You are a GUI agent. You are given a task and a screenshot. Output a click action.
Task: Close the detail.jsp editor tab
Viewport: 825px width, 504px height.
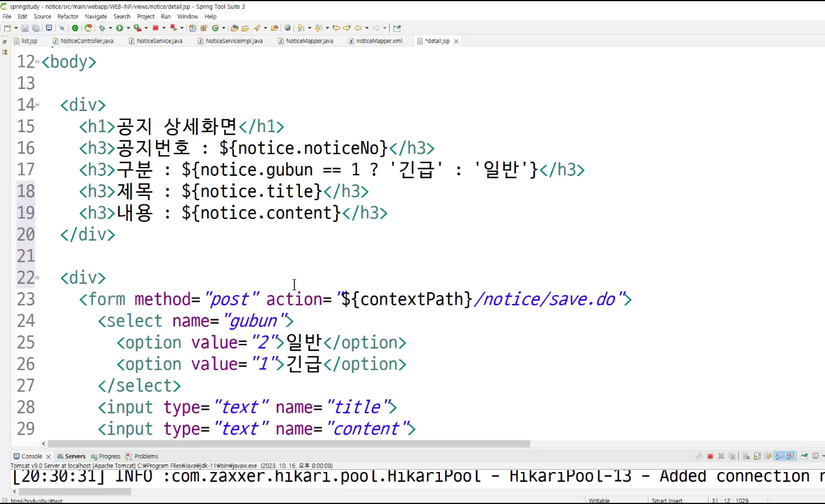[x=456, y=41]
